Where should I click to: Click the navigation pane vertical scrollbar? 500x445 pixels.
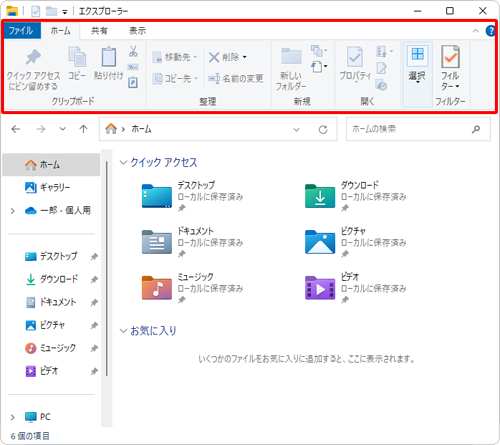[107, 268]
